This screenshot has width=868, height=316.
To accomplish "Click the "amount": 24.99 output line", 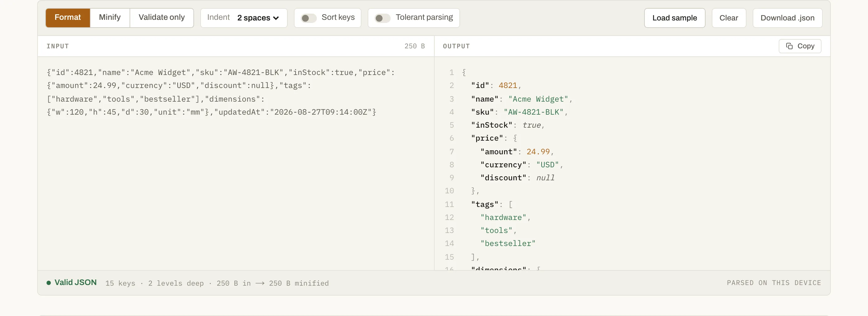I will pos(517,152).
